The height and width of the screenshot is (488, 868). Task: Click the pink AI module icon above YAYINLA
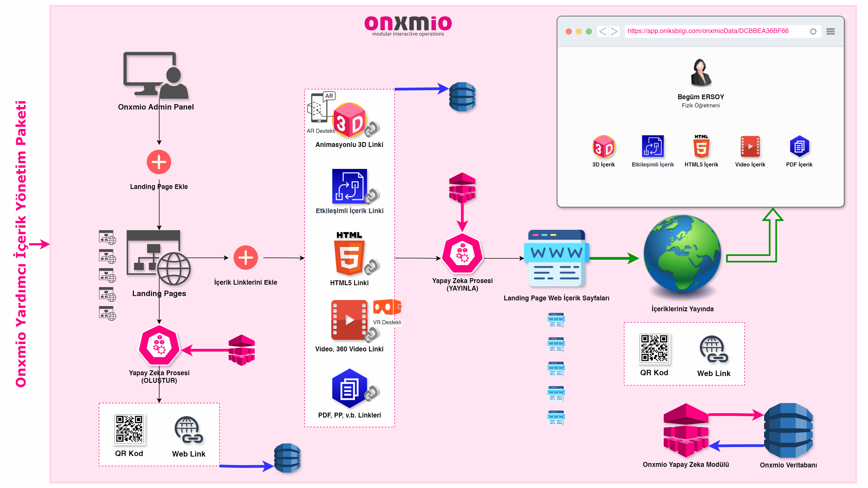pyautogui.click(x=462, y=188)
